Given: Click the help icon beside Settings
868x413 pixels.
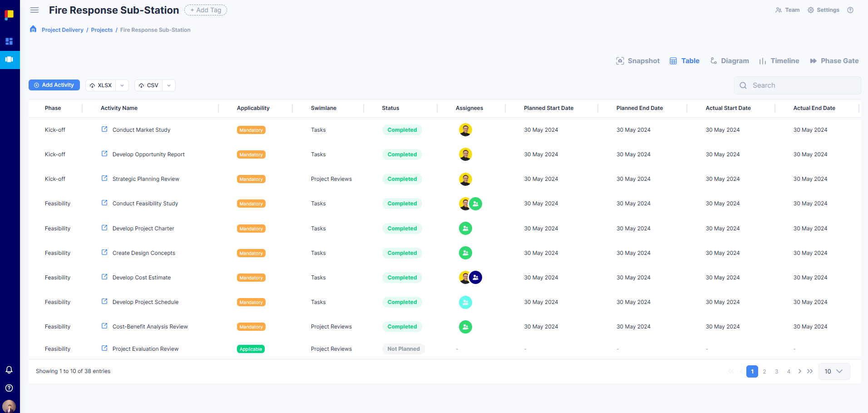Looking at the screenshot, I should click(x=850, y=10).
